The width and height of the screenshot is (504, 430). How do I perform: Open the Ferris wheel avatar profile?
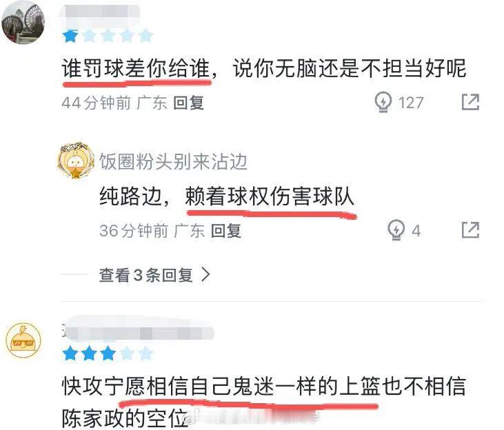coord(23,22)
